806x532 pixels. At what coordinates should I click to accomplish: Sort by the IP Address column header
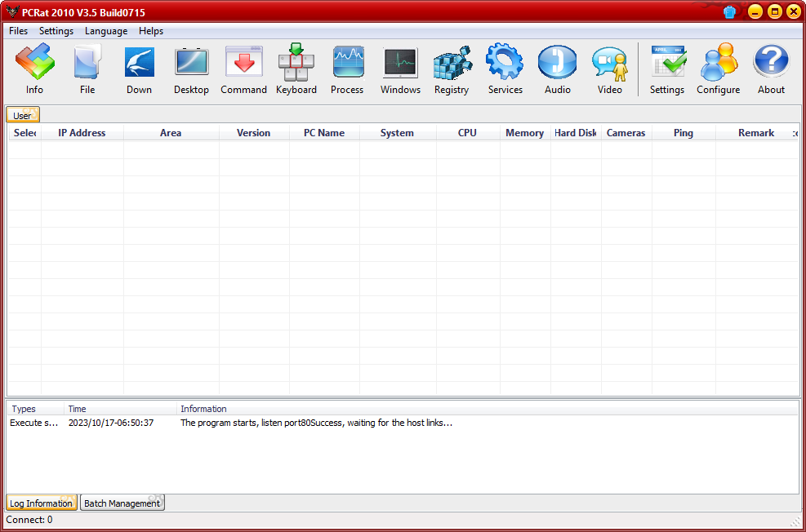[x=82, y=133]
